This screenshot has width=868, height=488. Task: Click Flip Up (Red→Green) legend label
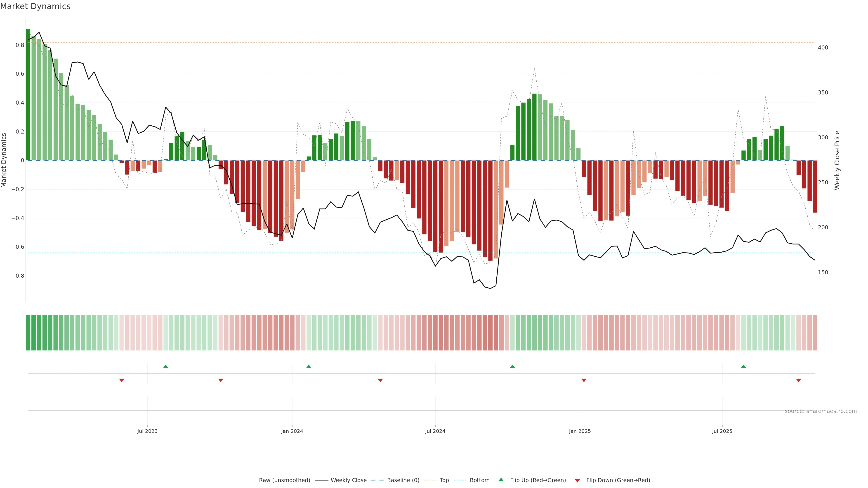(x=538, y=480)
